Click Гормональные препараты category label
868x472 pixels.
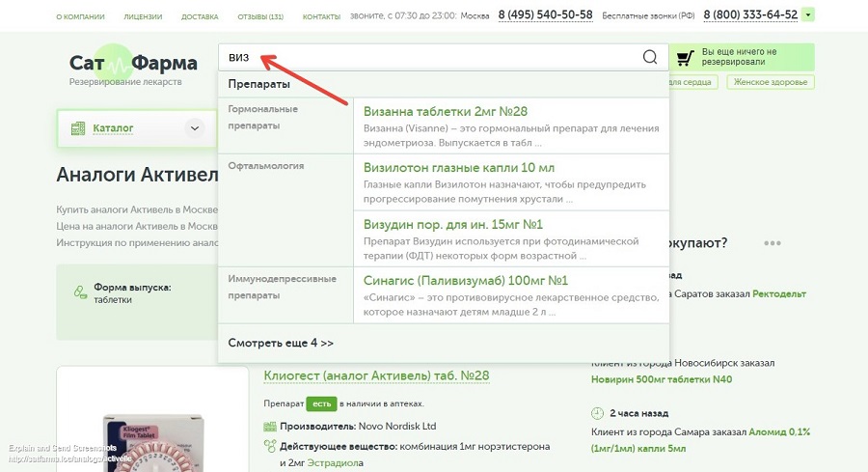pyautogui.click(x=263, y=118)
